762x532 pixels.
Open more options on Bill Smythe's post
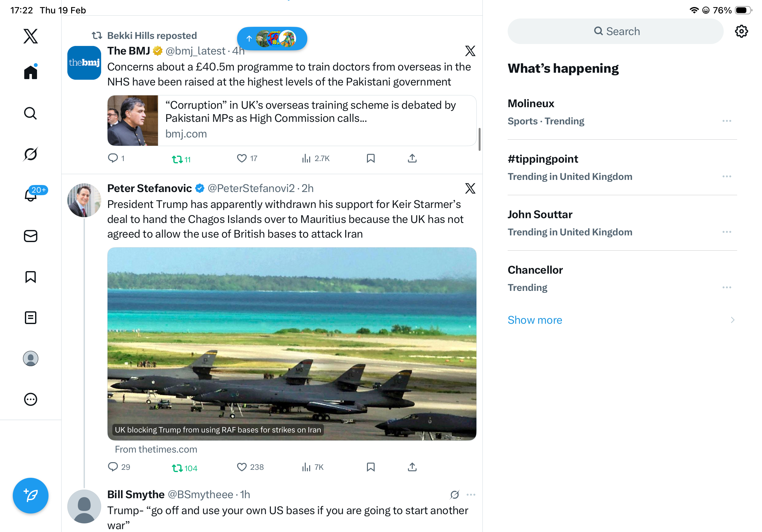[x=471, y=495]
